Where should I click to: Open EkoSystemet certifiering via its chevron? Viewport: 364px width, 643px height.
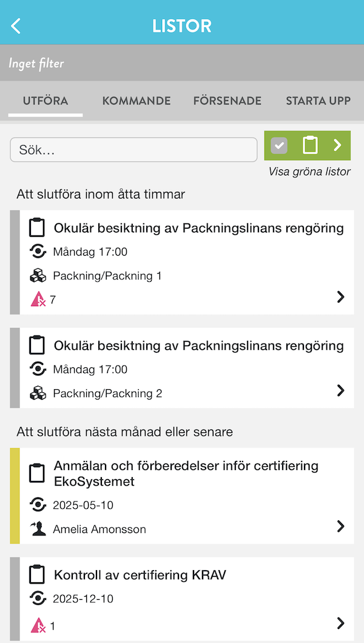coord(340,526)
